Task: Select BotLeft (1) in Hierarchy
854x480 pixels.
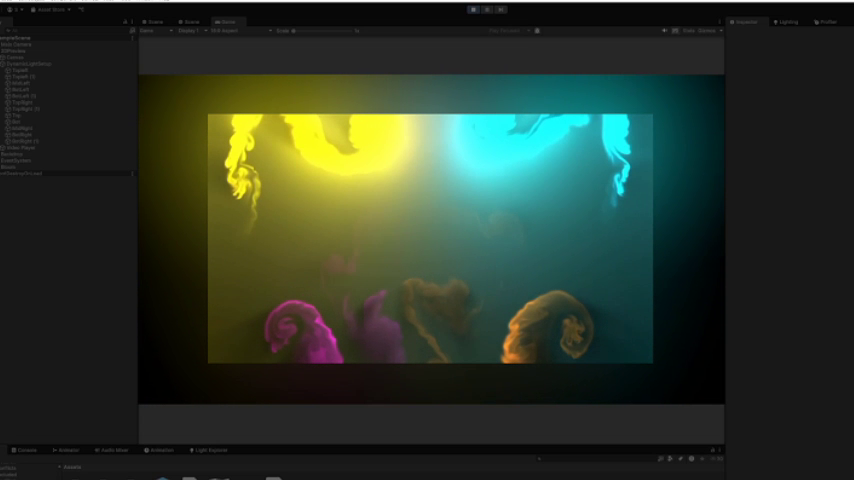Action: (24, 96)
